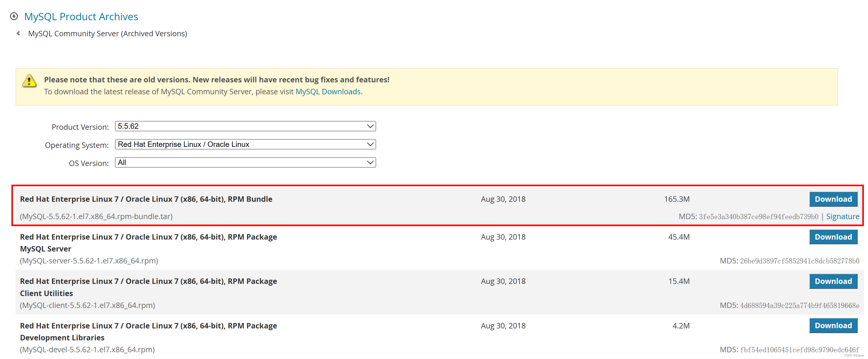This screenshot has height=359, width=868.
Task: Click the 165.3M size value
Action: point(677,199)
